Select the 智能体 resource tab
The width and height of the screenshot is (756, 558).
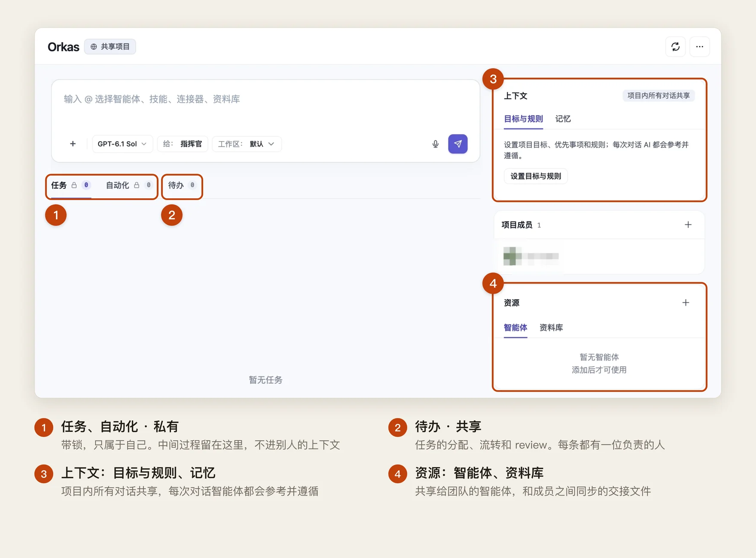tap(515, 328)
